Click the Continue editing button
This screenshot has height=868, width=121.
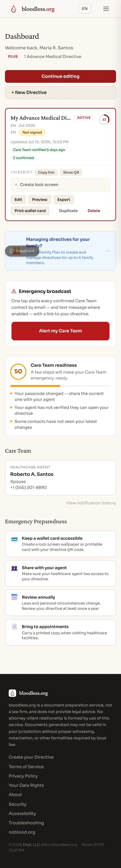click(x=61, y=76)
